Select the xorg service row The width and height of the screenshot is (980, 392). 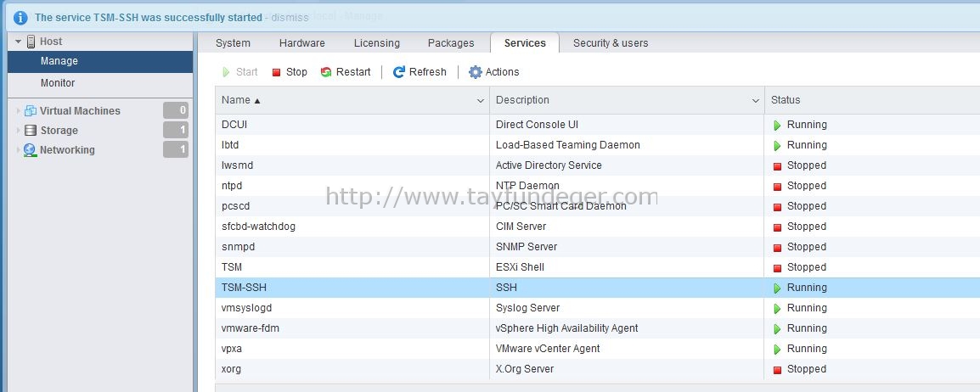pos(598,369)
